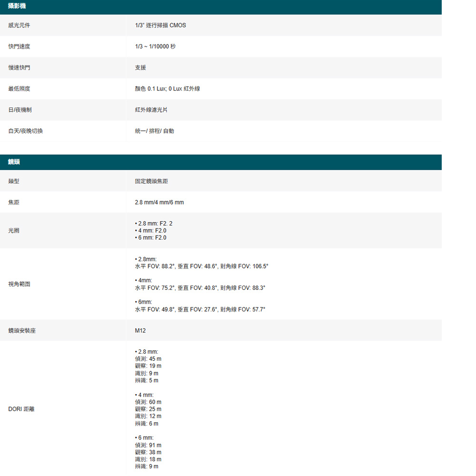
Task: Click the 2.8 mm/4 mm/6 mm focal length value
Action: coord(159,203)
